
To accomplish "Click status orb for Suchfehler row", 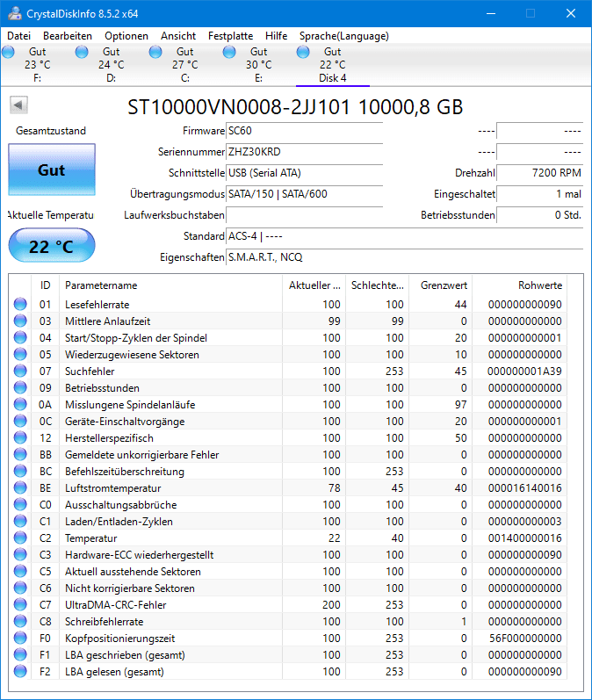I will point(20,371).
